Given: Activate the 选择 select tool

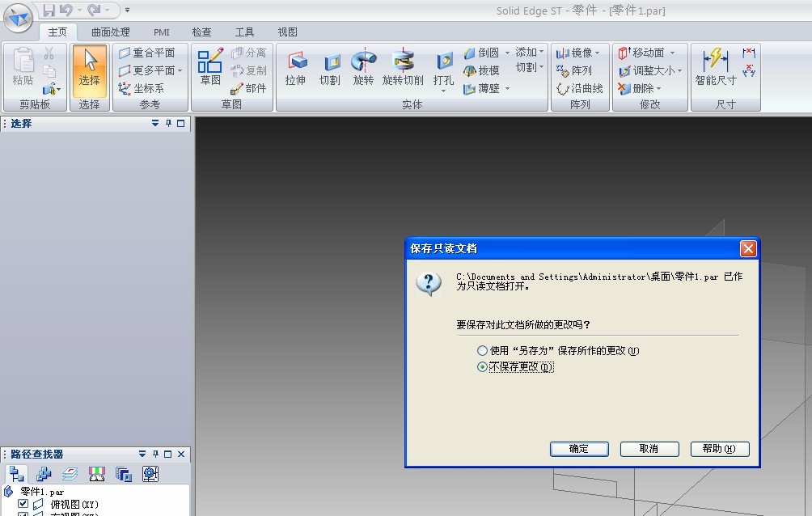Looking at the screenshot, I should (89, 71).
